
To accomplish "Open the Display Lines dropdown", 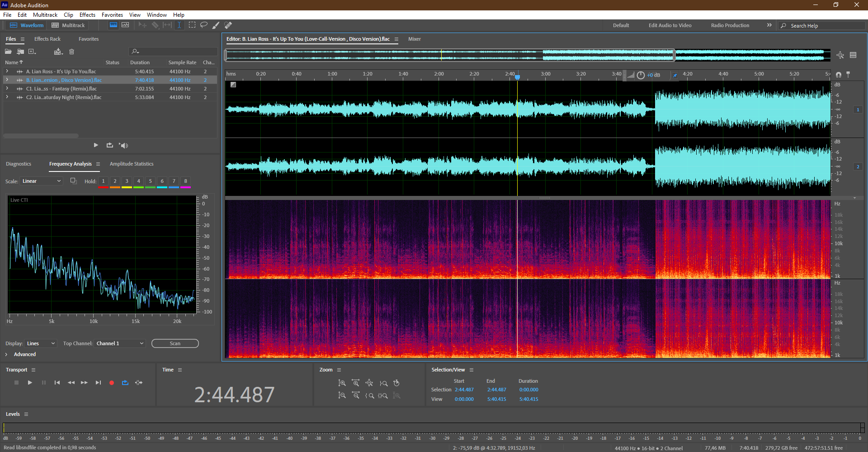I will [x=41, y=343].
